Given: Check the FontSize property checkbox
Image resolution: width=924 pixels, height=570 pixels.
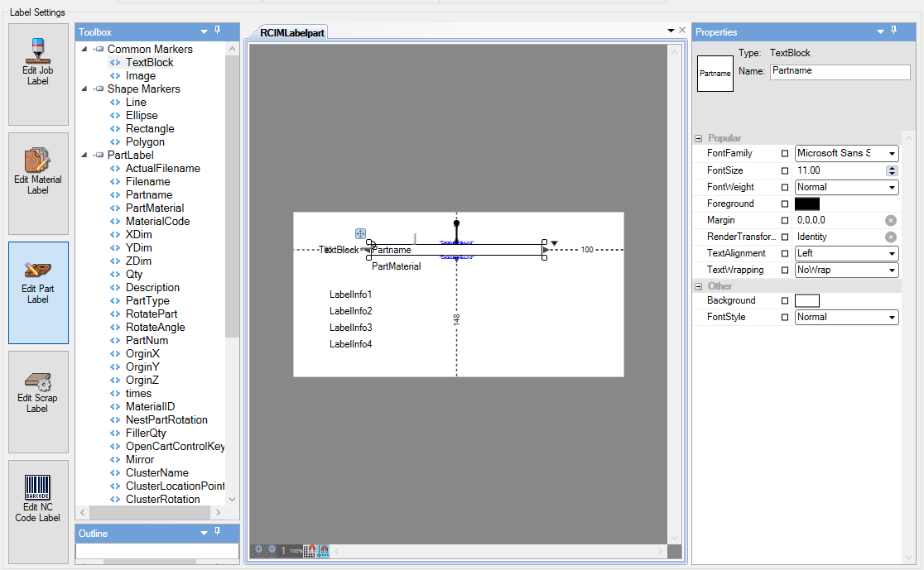Looking at the screenshot, I should tap(784, 170).
